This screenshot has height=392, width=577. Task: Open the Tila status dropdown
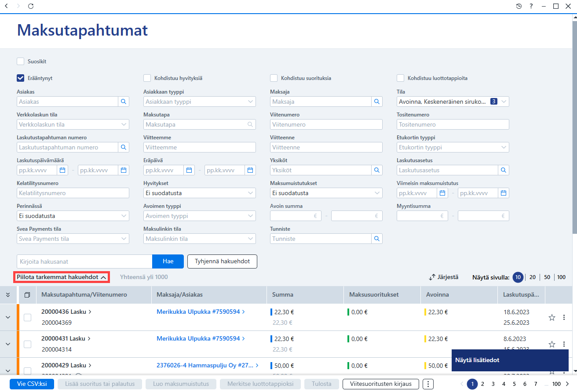coord(453,102)
